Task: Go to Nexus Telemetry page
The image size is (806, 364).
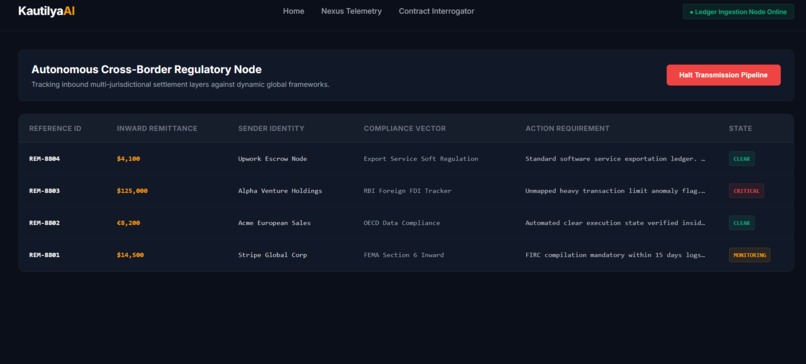Action: 352,11
